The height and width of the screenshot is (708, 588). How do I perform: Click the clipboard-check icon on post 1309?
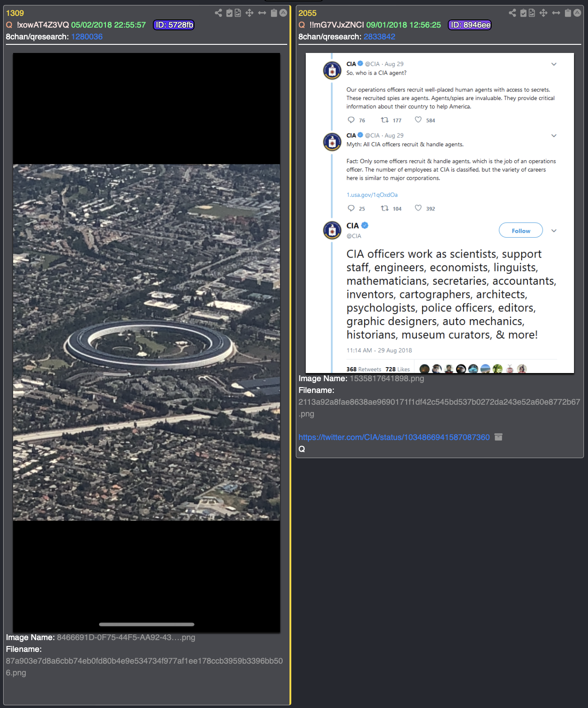pyautogui.click(x=229, y=13)
